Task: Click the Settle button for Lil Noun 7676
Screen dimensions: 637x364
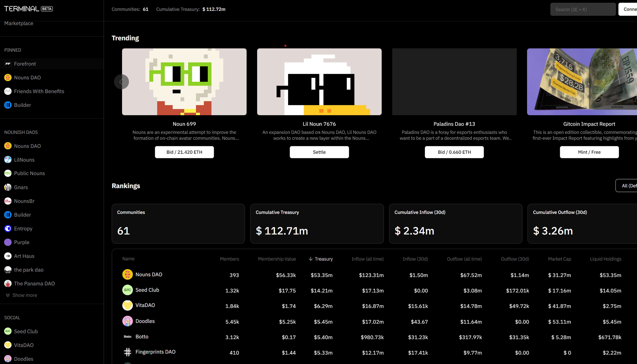Action: pyautogui.click(x=319, y=152)
